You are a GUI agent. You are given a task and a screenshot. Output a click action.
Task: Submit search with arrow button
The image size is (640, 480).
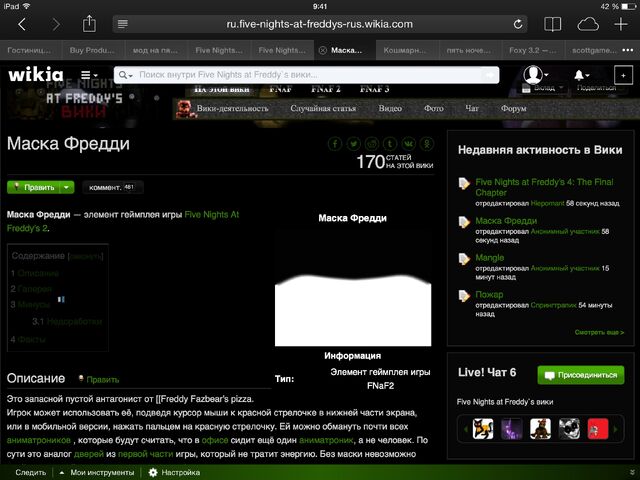[x=490, y=75]
